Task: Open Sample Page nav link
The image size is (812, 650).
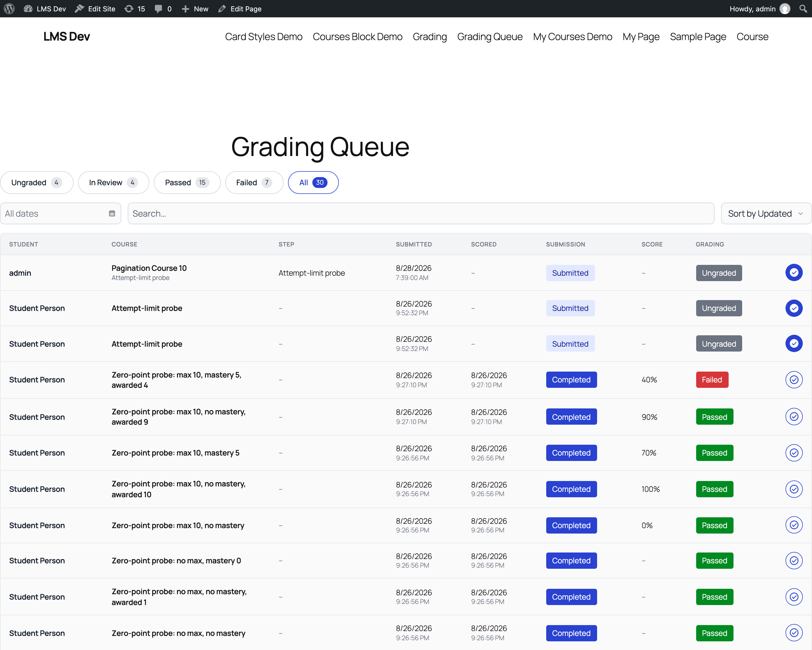Action: coord(698,37)
